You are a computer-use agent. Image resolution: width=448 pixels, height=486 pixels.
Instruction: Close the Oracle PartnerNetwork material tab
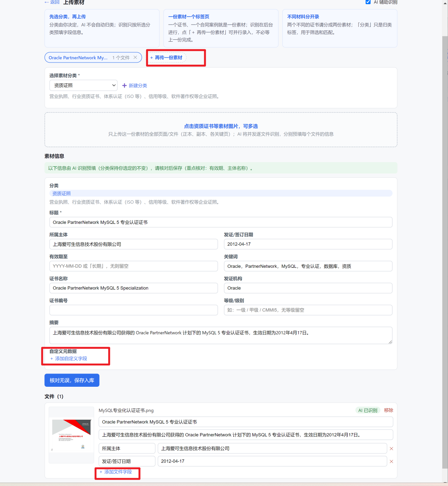coord(135,58)
